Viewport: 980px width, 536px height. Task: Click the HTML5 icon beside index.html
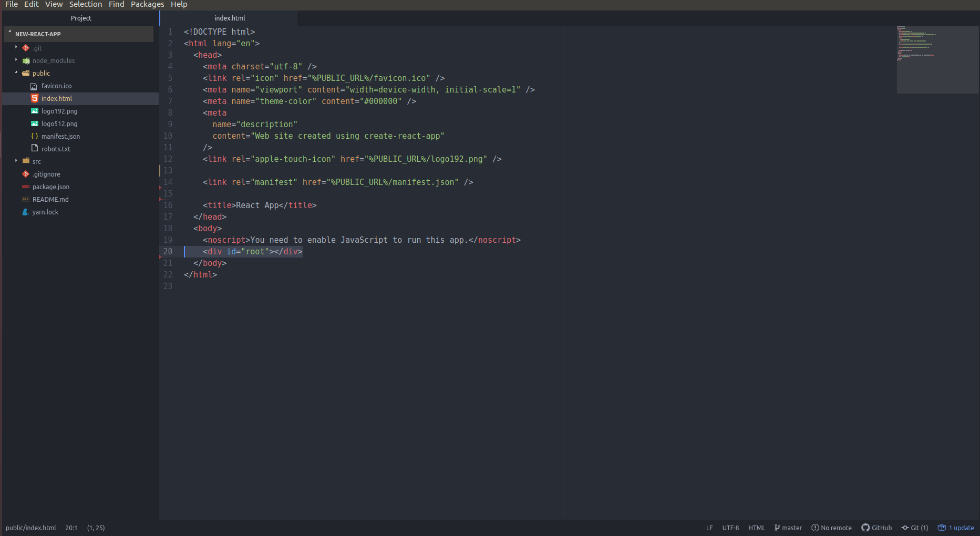[x=34, y=98]
